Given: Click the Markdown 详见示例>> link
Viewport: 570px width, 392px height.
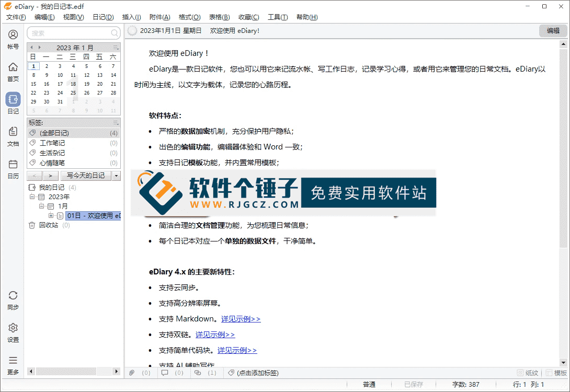Looking at the screenshot, I should point(240,318).
